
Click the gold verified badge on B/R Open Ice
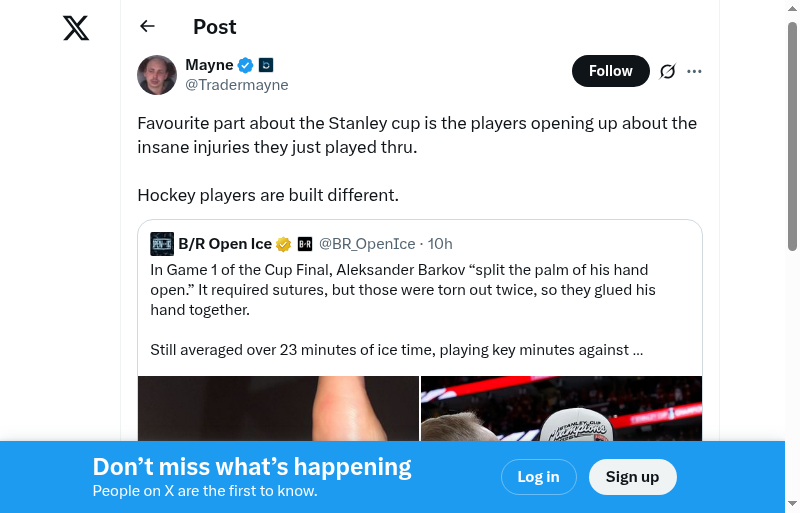pyautogui.click(x=284, y=244)
